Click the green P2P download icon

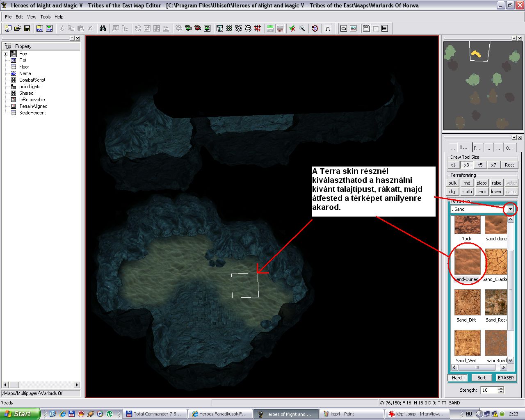coord(49,28)
